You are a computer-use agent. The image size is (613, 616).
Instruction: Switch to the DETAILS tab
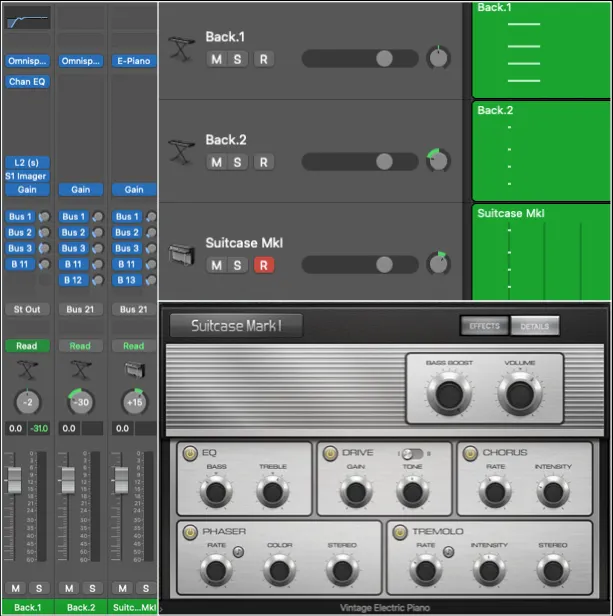coord(535,326)
